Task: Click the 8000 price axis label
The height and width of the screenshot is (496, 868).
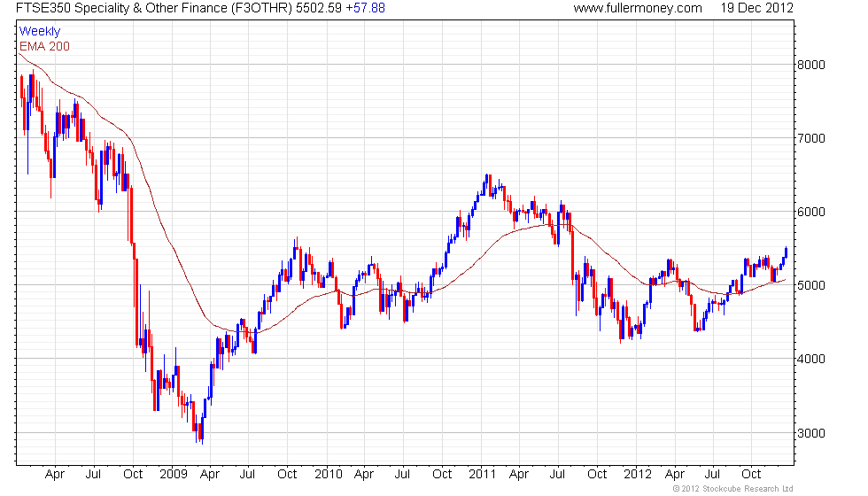Action: (811, 65)
